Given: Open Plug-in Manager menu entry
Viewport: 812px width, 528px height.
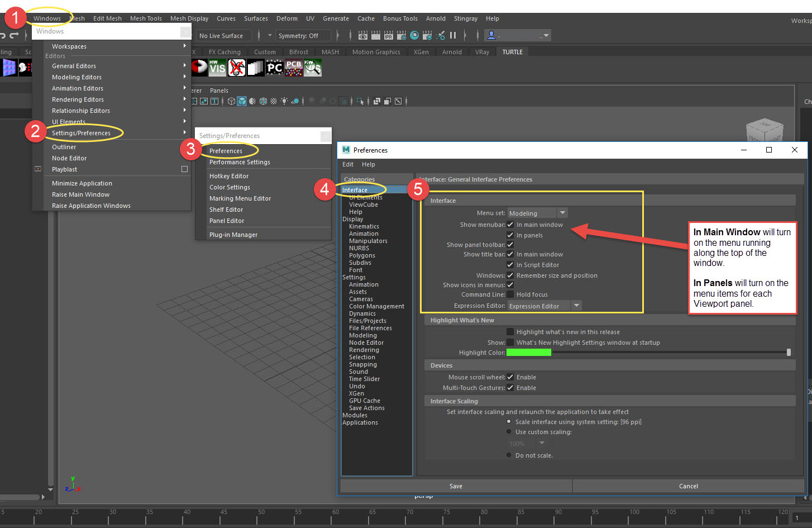Looking at the screenshot, I should click(x=233, y=235).
